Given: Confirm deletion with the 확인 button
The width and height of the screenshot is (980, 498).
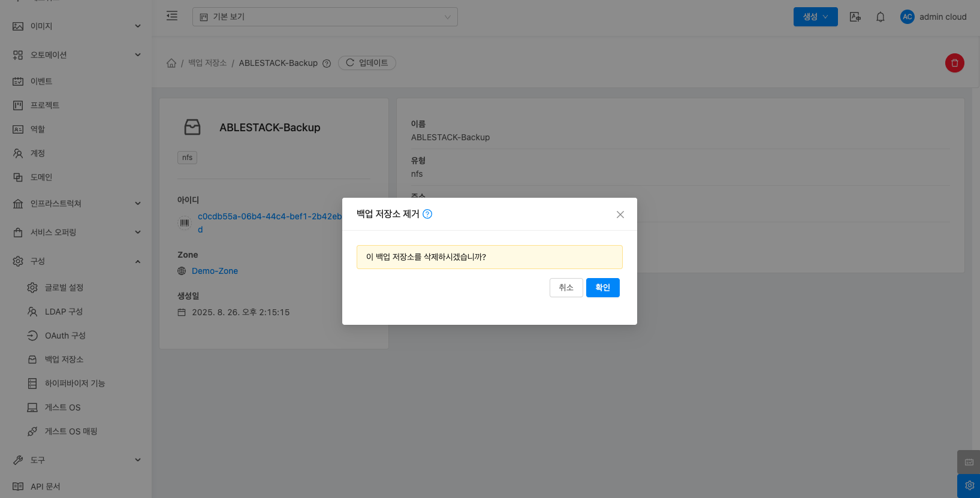Looking at the screenshot, I should [602, 288].
